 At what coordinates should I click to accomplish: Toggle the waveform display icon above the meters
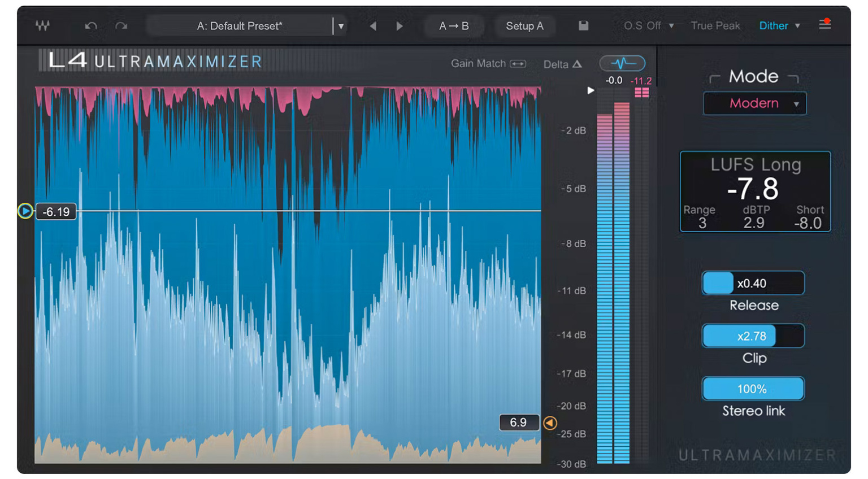point(622,63)
